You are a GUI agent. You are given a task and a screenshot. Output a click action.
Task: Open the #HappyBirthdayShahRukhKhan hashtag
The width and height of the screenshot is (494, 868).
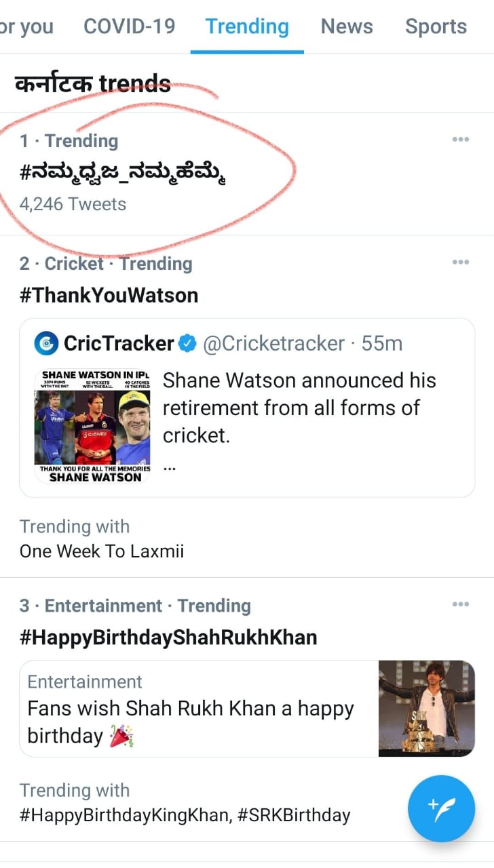click(168, 637)
